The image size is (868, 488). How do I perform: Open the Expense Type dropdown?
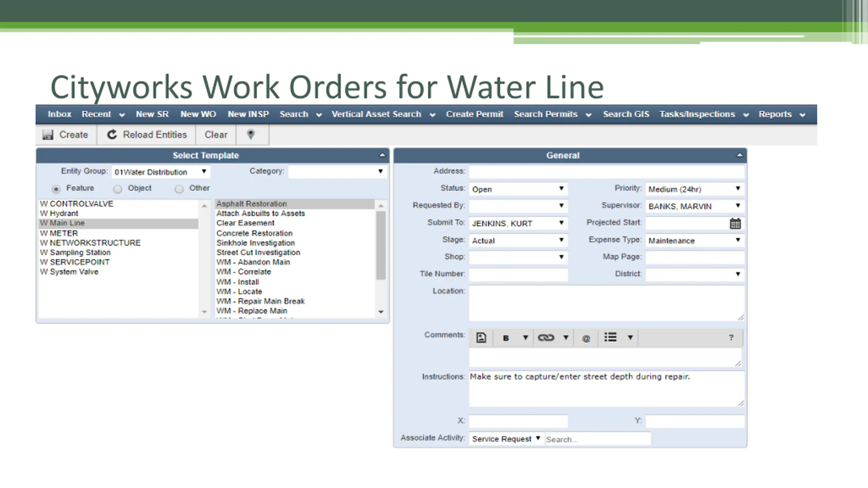point(695,240)
